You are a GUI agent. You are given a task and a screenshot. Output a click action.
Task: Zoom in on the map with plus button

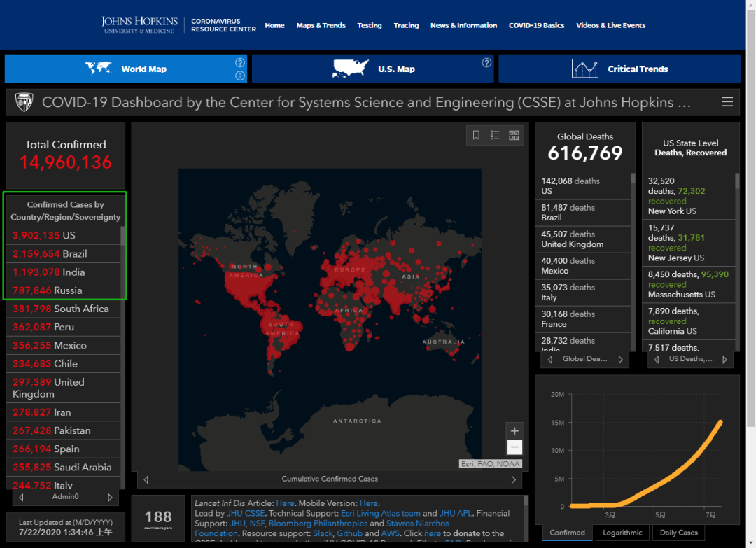click(x=514, y=431)
